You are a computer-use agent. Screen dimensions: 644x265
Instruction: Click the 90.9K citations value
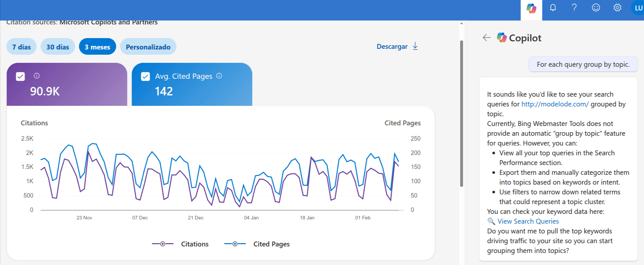[45, 91]
